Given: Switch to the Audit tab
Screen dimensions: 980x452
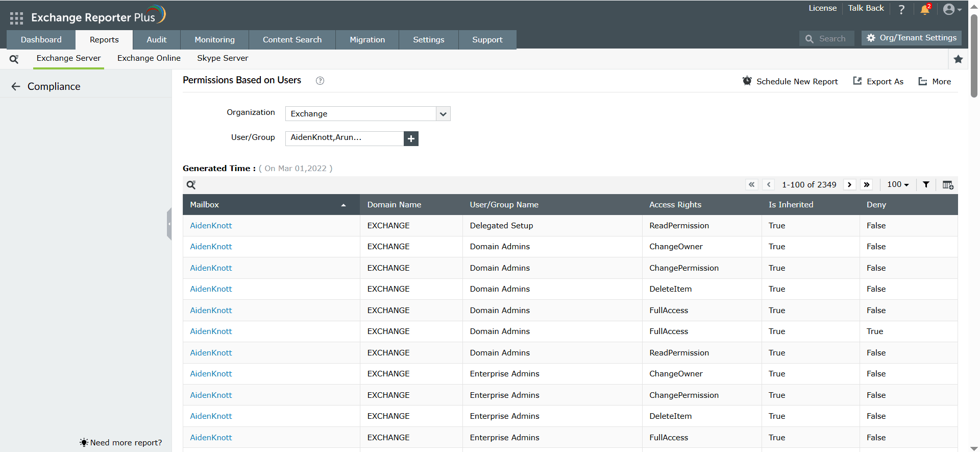Looking at the screenshot, I should point(156,40).
